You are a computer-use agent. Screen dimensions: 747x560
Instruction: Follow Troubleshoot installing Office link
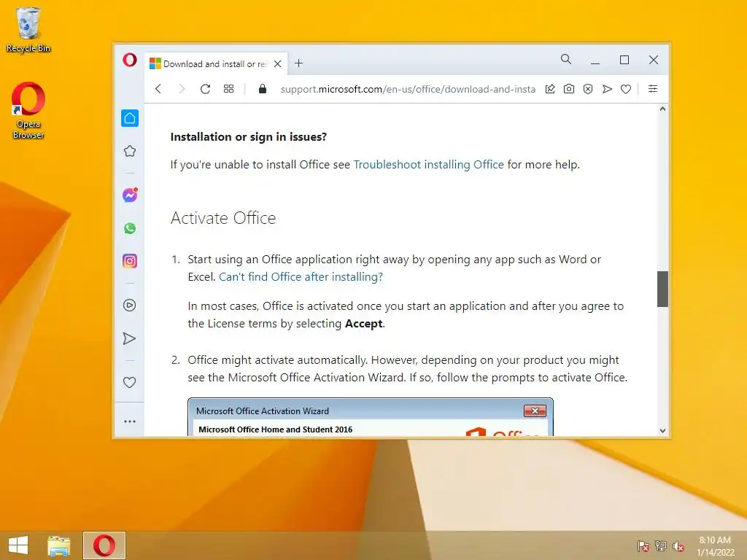tap(428, 164)
